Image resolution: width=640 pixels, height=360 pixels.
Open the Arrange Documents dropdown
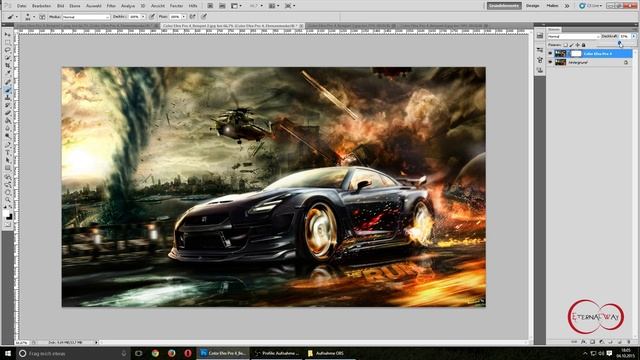[273, 6]
